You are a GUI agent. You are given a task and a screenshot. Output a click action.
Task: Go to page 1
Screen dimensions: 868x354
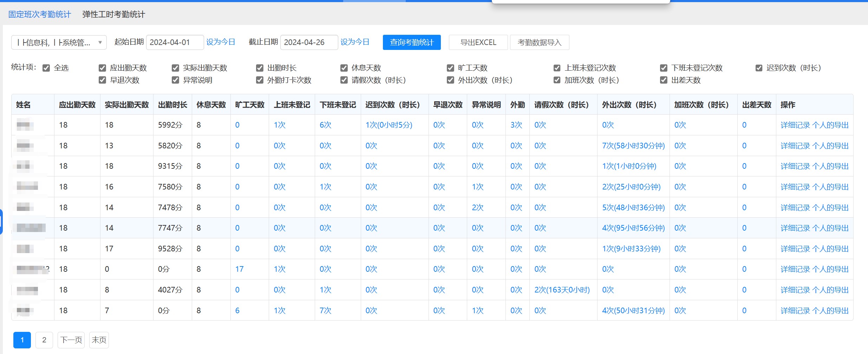(x=22, y=340)
